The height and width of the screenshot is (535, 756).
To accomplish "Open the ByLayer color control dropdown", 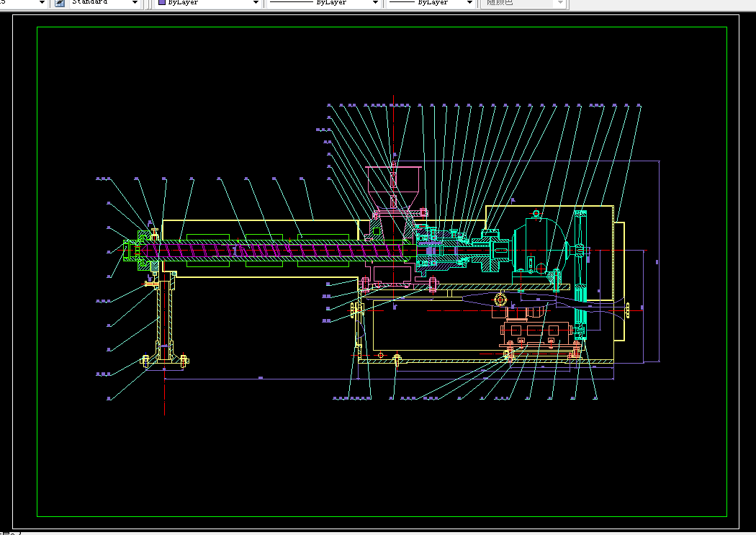I will [256, 3].
